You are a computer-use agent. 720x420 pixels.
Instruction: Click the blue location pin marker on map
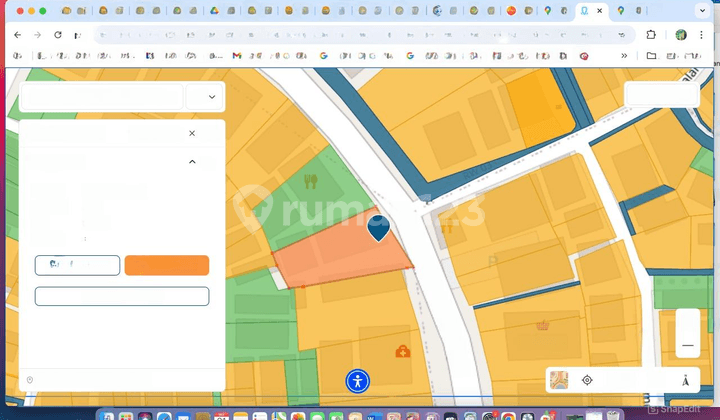click(378, 226)
